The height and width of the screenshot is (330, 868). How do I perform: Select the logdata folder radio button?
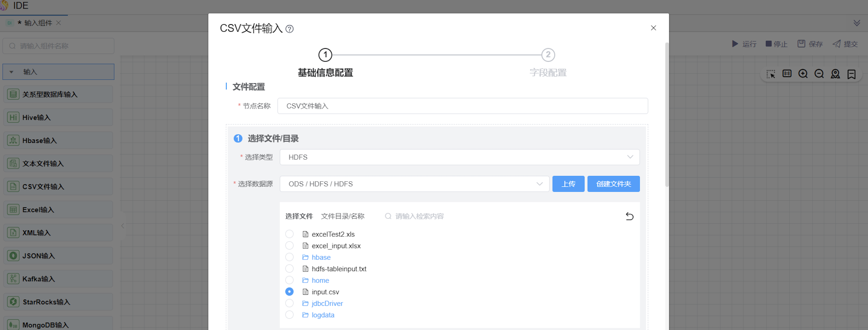click(x=289, y=315)
